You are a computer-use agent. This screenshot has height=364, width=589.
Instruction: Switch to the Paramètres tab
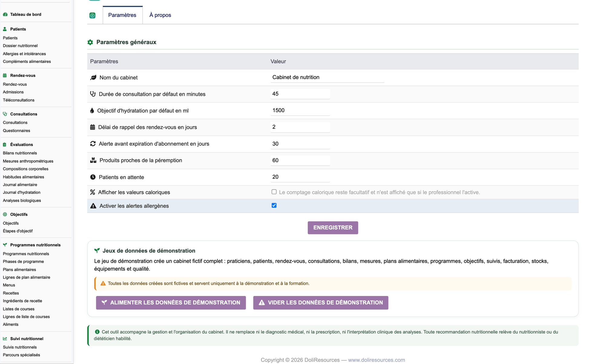tap(122, 15)
